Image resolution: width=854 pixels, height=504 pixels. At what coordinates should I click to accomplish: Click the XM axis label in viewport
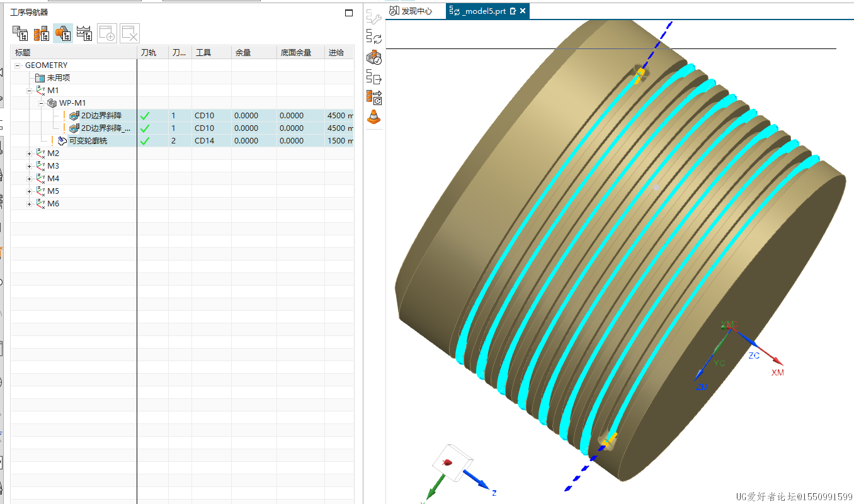pyautogui.click(x=778, y=372)
